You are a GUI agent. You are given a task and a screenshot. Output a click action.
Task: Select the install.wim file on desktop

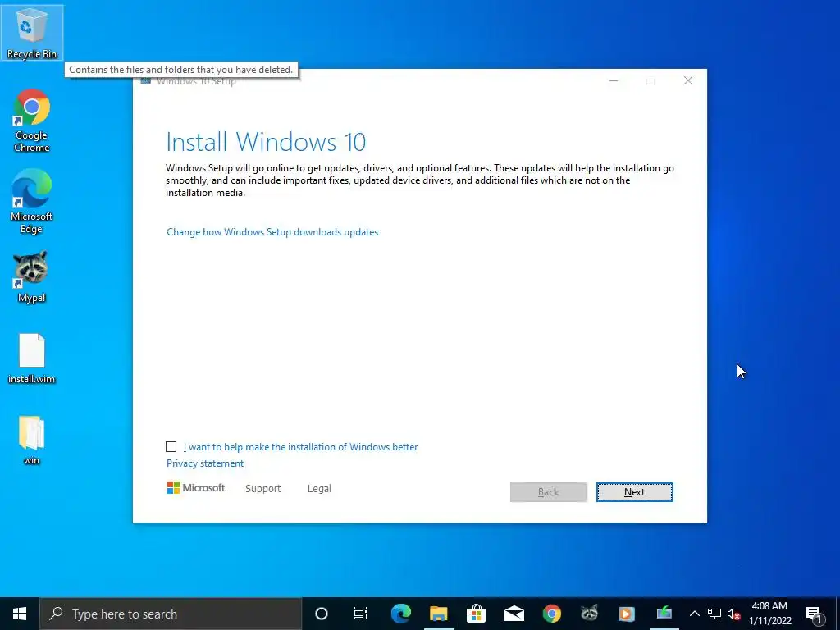tap(32, 358)
